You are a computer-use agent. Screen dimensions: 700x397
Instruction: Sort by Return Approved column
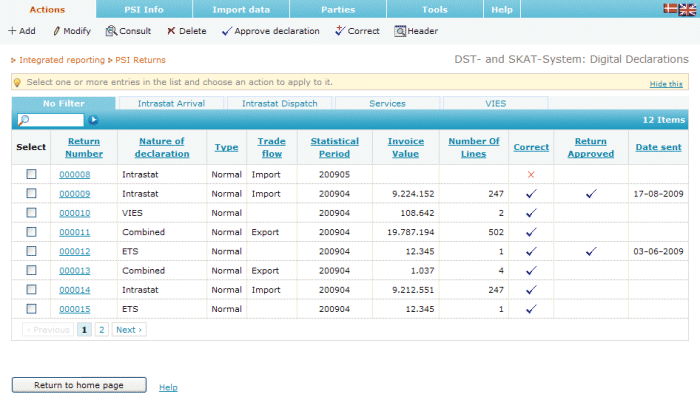(591, 147)
